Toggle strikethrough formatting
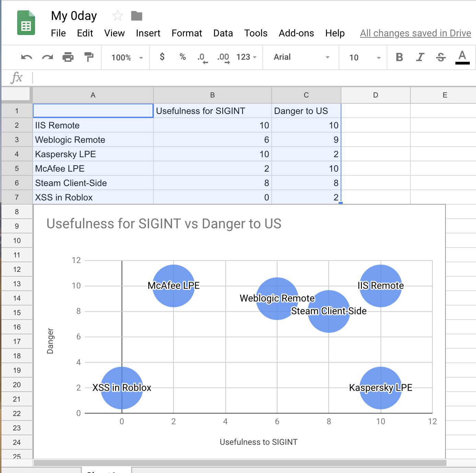 (441, 57)
